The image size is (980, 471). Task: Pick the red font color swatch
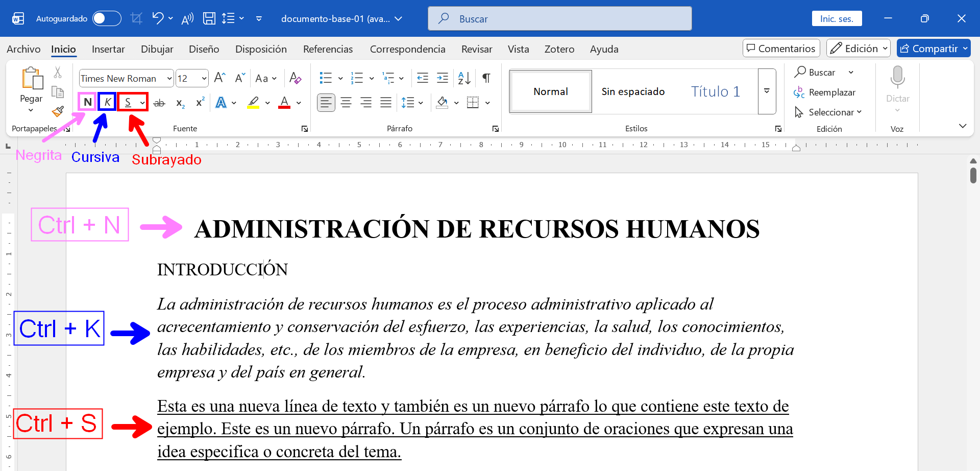pos(285,102)
